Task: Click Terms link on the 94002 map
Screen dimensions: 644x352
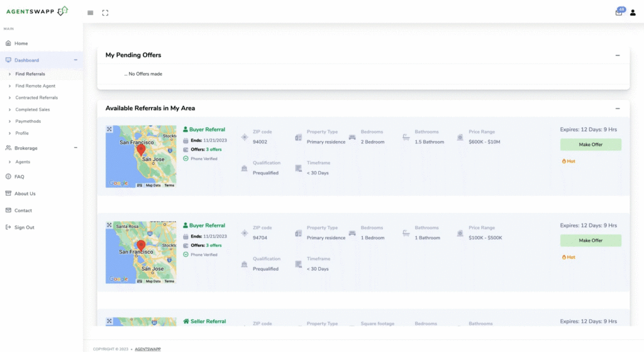Action: (x=169, y=186)
